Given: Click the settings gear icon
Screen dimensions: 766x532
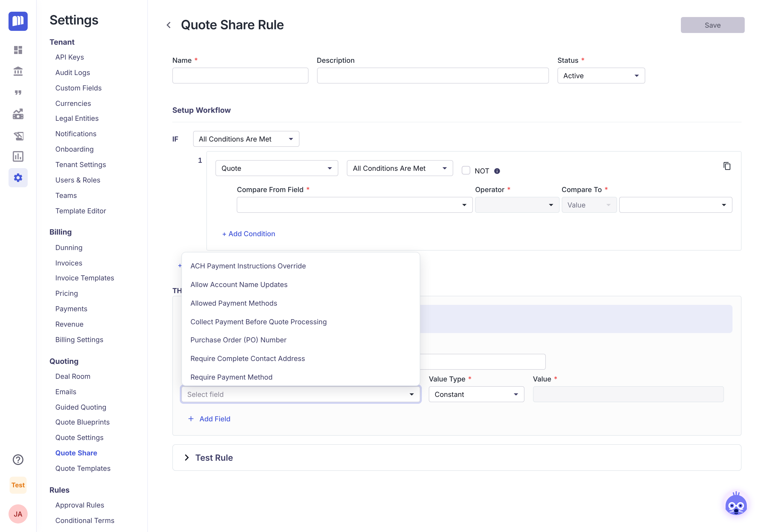Looking at the screenshot, I should [x=18, y=178].
